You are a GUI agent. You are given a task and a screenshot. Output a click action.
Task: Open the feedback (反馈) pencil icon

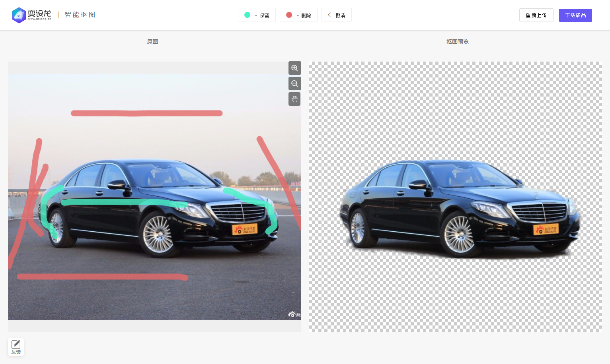coord(16,344)
